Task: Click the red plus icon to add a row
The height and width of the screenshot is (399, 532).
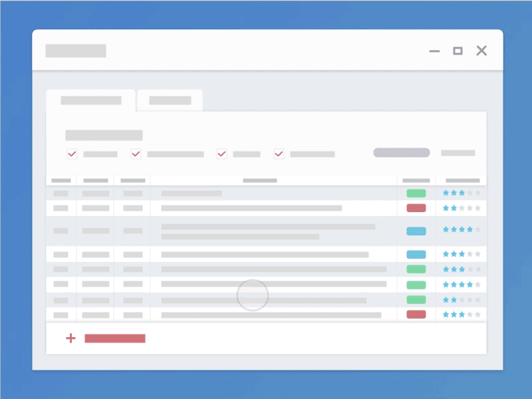Action: coord(70,338)
